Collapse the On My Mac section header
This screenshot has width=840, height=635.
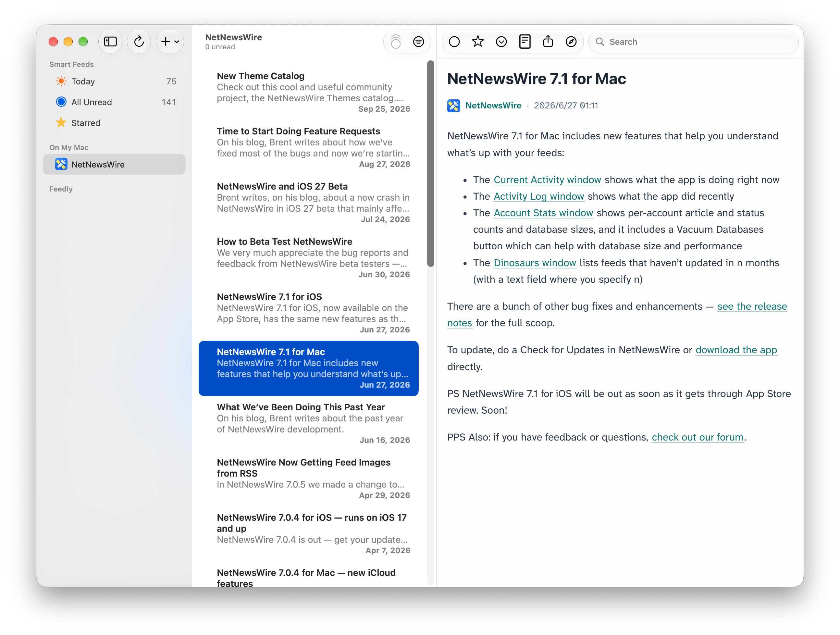point(69,147)
